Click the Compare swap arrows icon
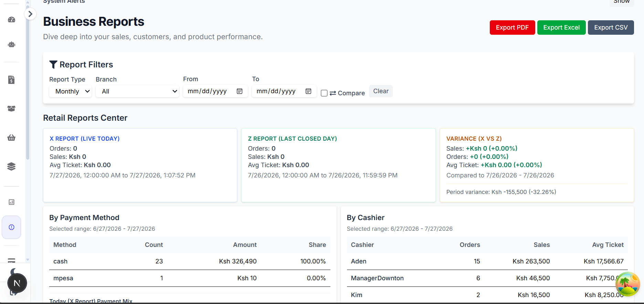The height and width of the screenshot is (304, 644). [x=333, y=93]
